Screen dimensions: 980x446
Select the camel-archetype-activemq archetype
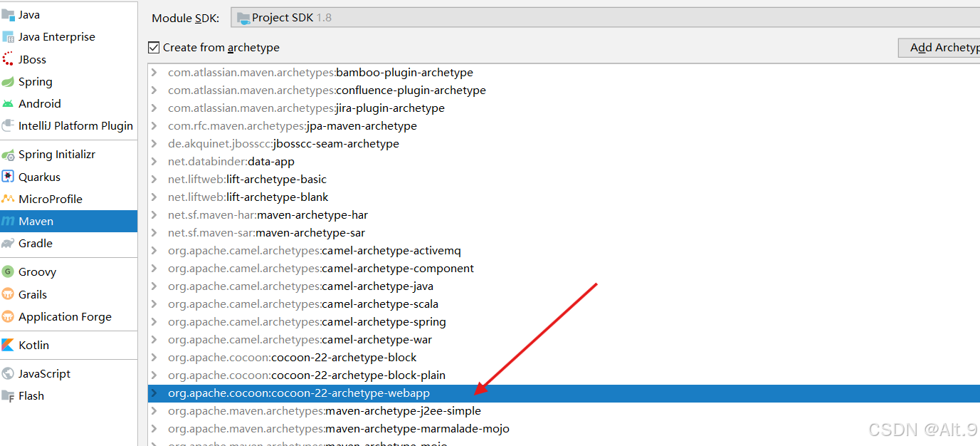564,251
